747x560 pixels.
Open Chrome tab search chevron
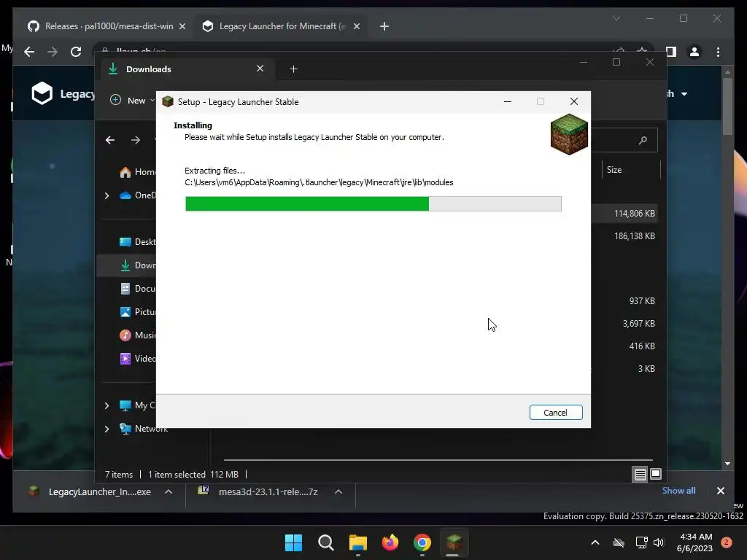(616, 18)
